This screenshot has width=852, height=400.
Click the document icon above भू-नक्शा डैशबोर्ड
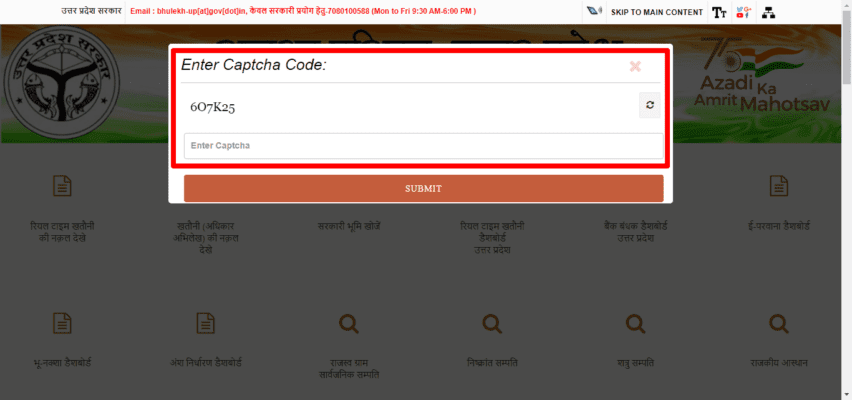click(62, 323)
